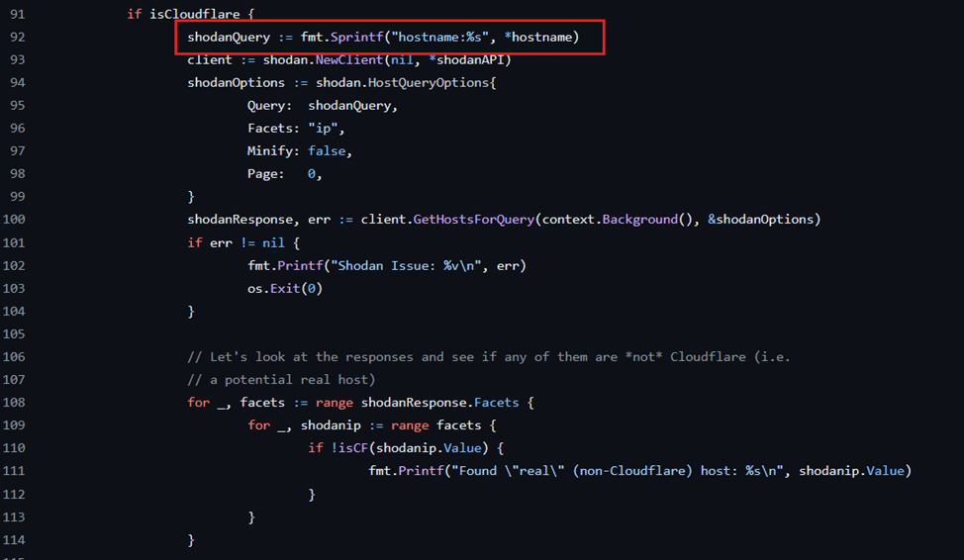Click line number 111
The width and height of the screenshot is (964, 560).
pos(14,471)
